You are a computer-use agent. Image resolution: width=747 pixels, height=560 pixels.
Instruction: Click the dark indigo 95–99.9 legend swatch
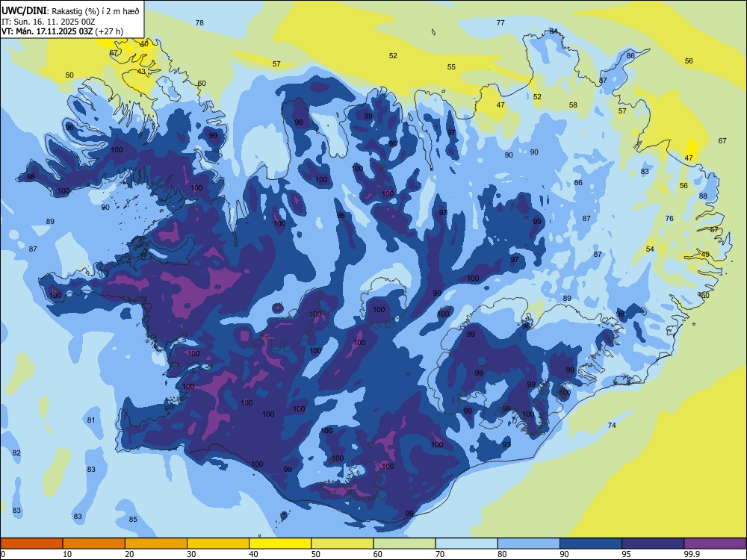tap(653, 544)
